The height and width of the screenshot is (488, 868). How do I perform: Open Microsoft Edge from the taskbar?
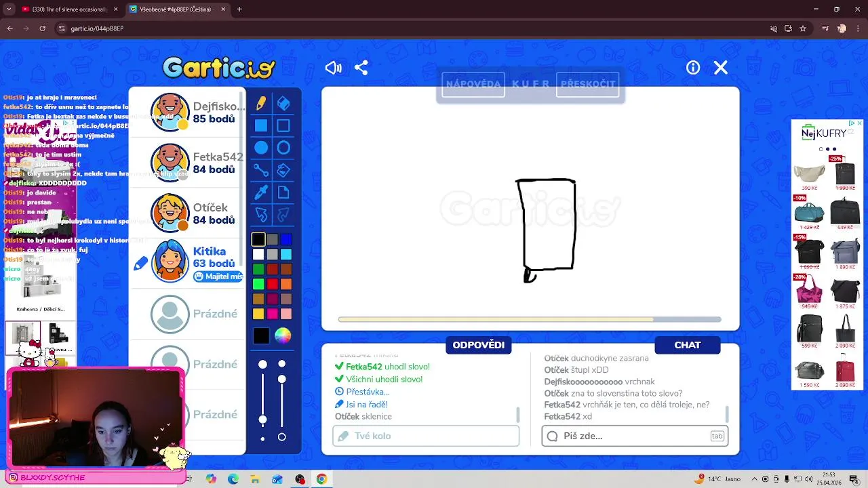pos(233,479)
